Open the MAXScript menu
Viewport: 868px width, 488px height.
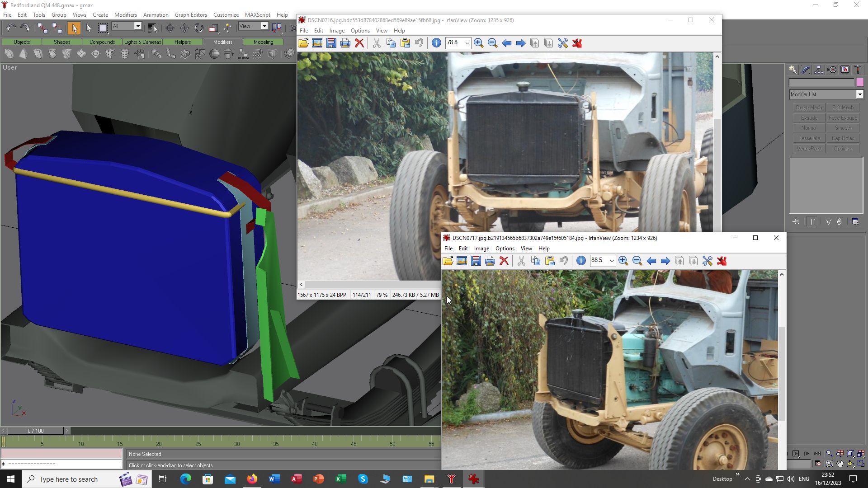pyautogui.click(x=257, y=15)
